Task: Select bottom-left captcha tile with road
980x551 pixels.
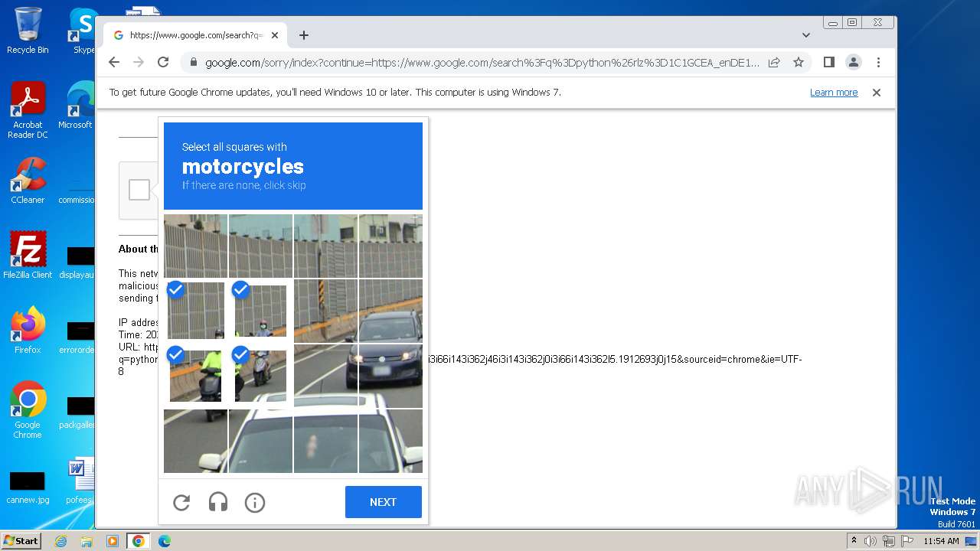Action: [195, 441]
